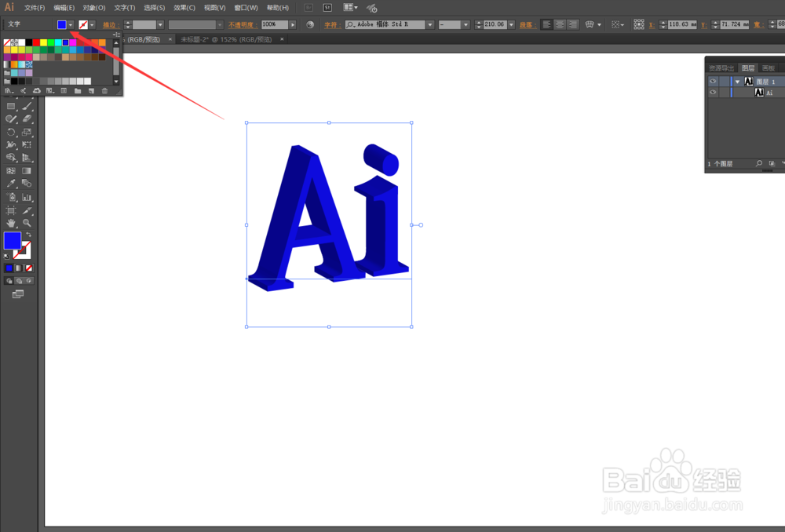Toggle visibility of 图层 1 layer
This screenshot has width=785, height=532.
tap(713, 81)
